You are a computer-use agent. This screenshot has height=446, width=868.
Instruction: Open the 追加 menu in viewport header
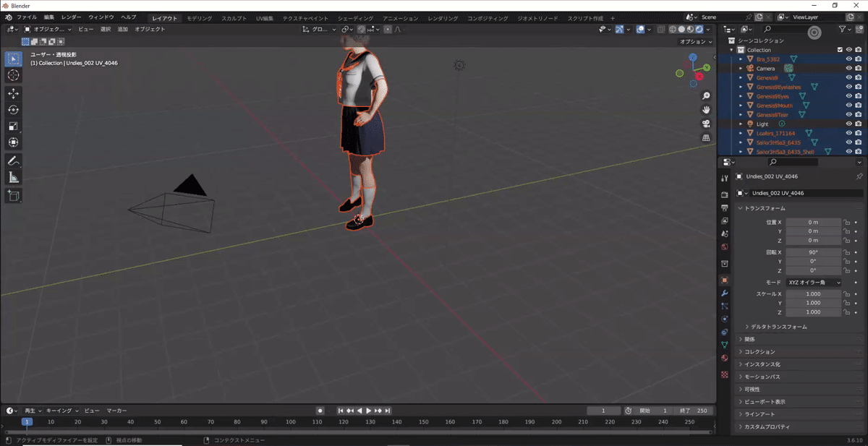click(x=122, y=29)
